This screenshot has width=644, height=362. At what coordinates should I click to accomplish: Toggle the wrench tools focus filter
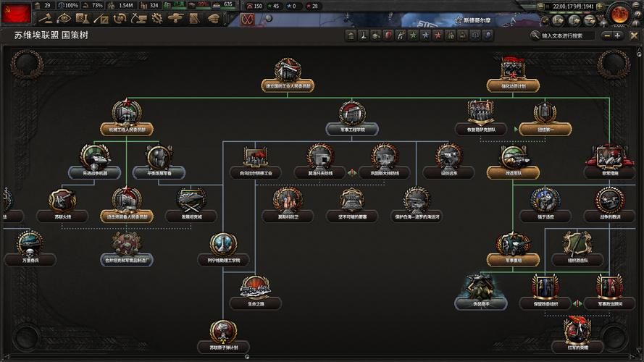pyautogui.click(x=401, y=35)
